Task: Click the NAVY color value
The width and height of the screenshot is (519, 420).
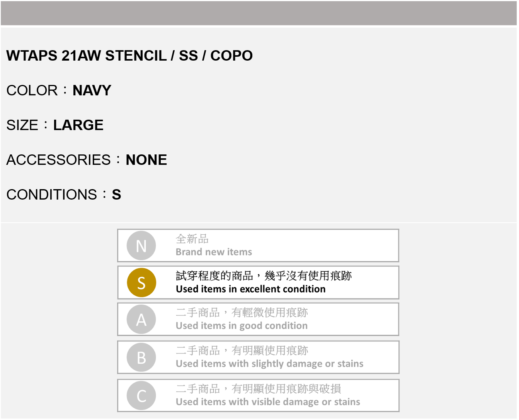Action: coord(92,91)
